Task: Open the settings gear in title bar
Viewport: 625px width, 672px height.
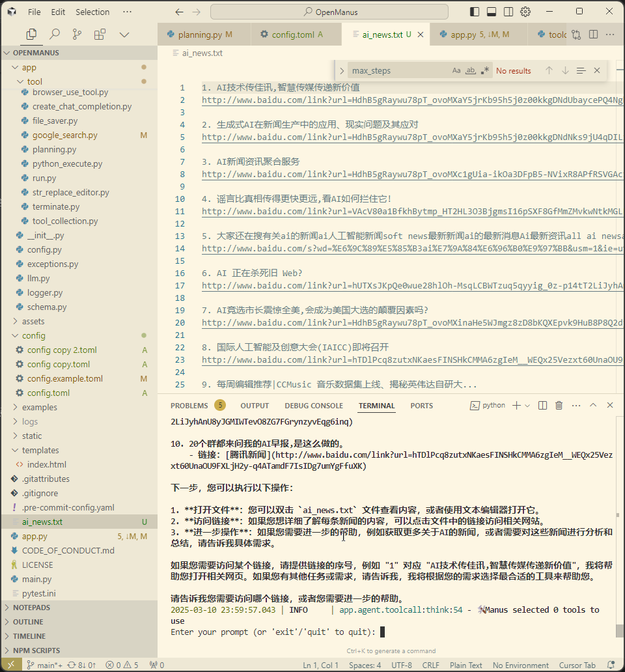Action: click(525, 12)
